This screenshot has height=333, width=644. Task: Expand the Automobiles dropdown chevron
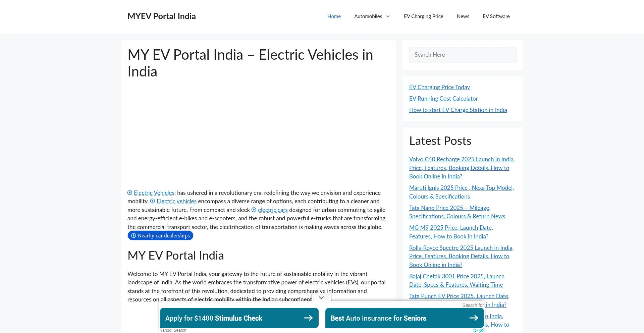point(388,16)
